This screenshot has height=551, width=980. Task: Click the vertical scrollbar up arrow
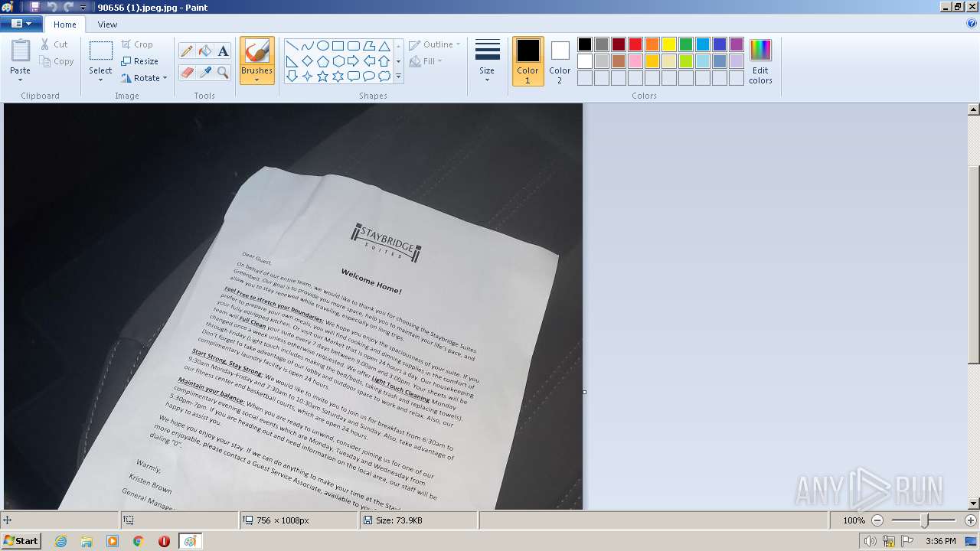coord(974,110)
